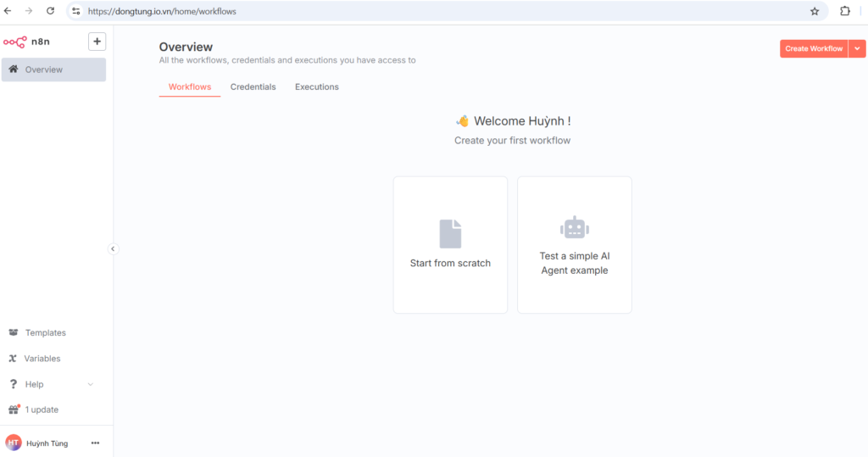Click the n8n logo icon
This screenshot has width=868, height=457.
pyautogui.click(x=15, y=42)
